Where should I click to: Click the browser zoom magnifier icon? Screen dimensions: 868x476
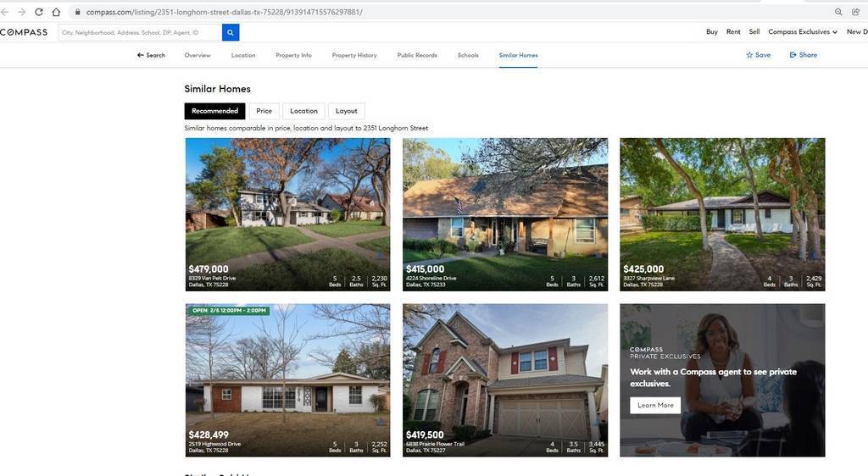[838, 12]
